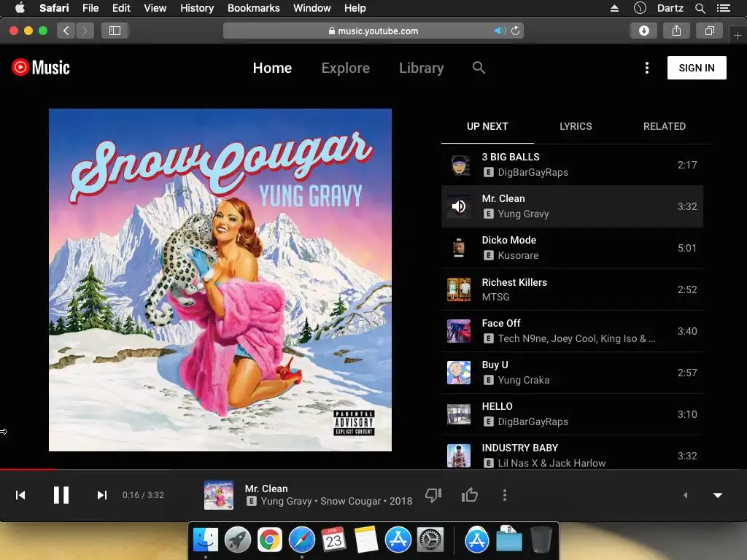The height and width of the screenshot is (560, 747).
Task: Go back in Safari
Action: [66, 31]
